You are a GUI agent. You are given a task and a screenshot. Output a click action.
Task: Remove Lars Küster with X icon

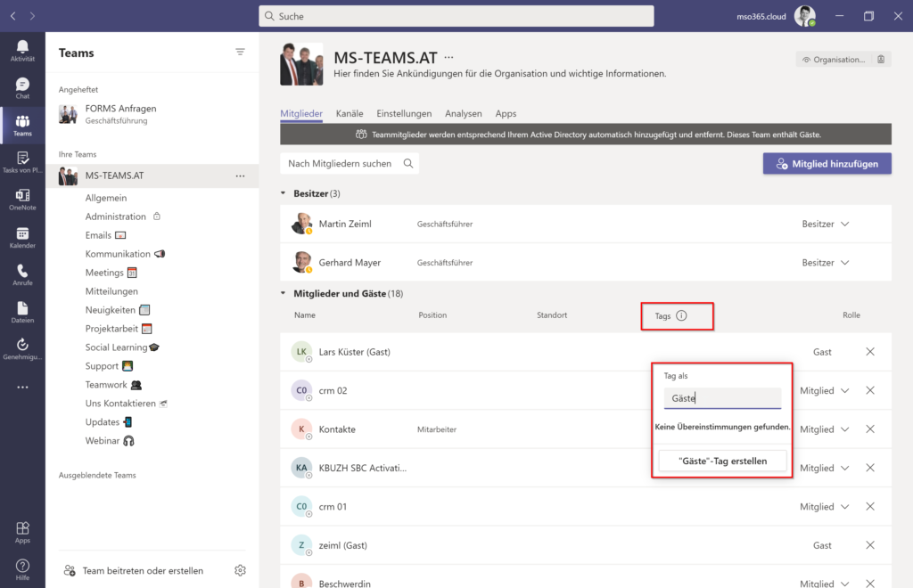coord(870,351)
